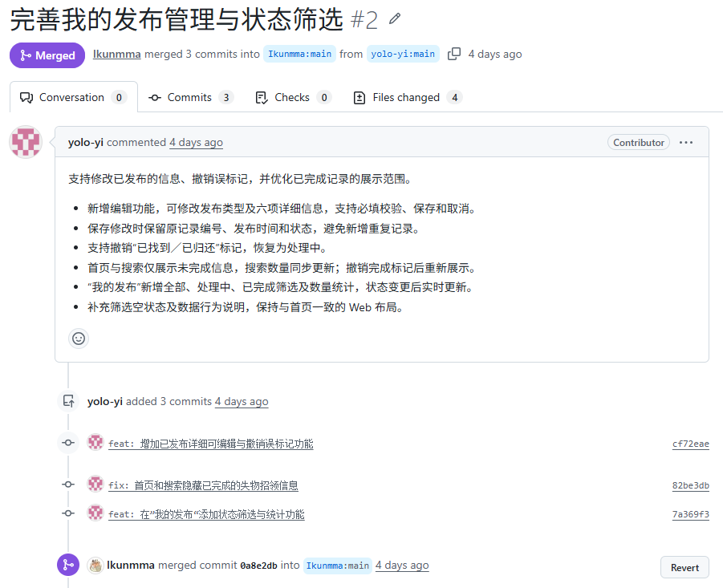The width and height of the screenshot is (723, 588).
Task: Click 4 days ago after added 3 commits
Action: pyautogui.click(x=242, y=401)
